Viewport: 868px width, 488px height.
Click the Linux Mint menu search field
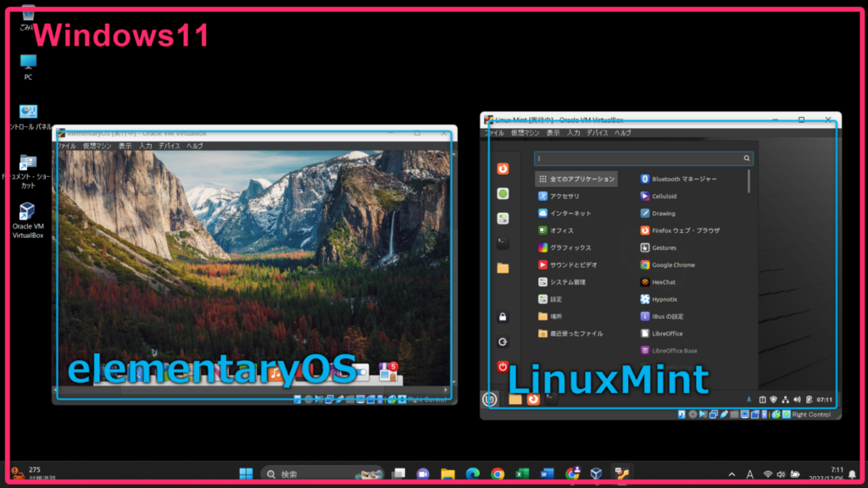(x=640, y=158)
